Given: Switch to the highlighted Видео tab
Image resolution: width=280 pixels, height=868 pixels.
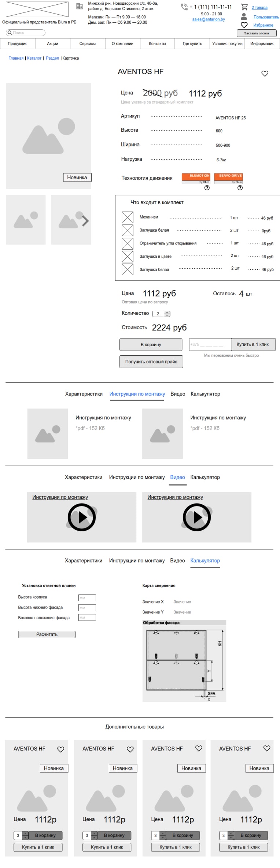Looking at the screenshot, I should (x=178, y=478).
